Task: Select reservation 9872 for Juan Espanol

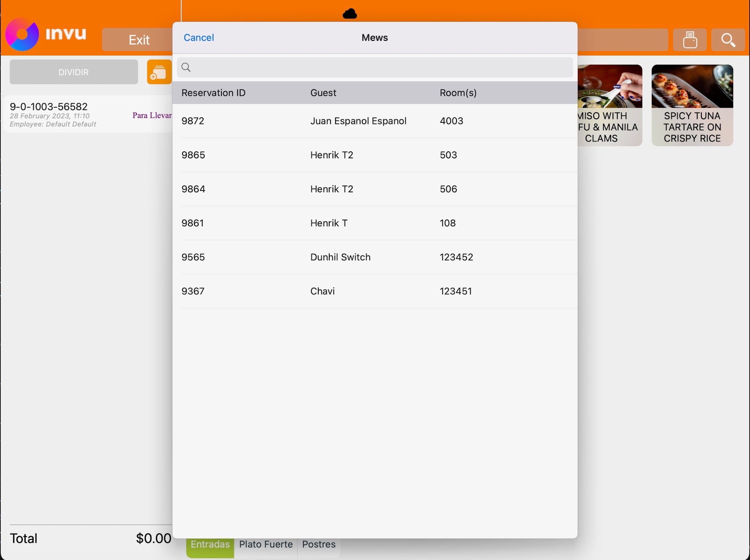Action: click(x=375, y=121)
